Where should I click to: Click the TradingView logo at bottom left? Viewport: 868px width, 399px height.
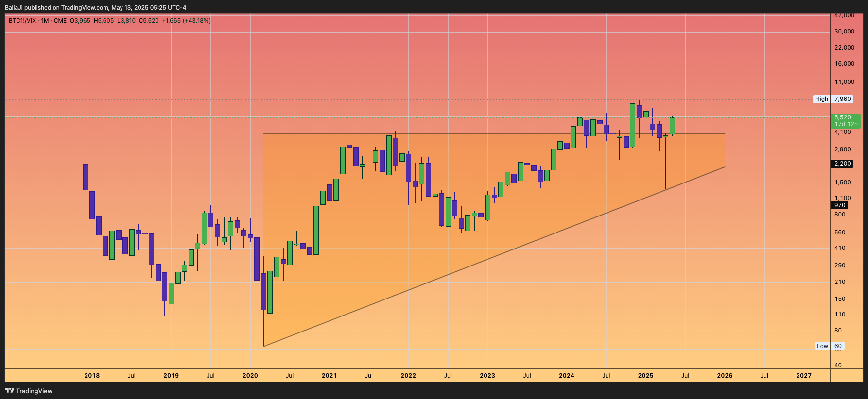tap(29, 391)
